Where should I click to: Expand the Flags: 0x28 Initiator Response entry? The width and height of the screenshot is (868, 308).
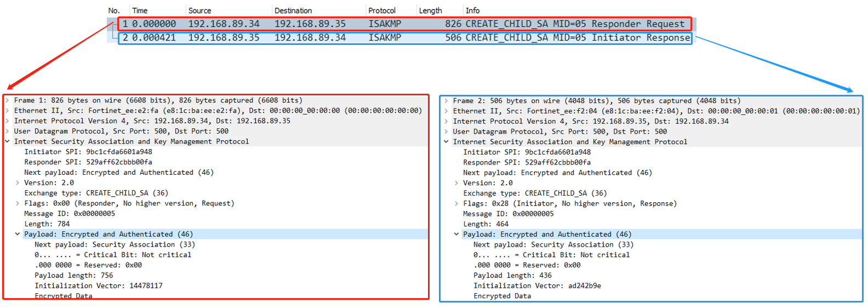click(x=456, y=204)
